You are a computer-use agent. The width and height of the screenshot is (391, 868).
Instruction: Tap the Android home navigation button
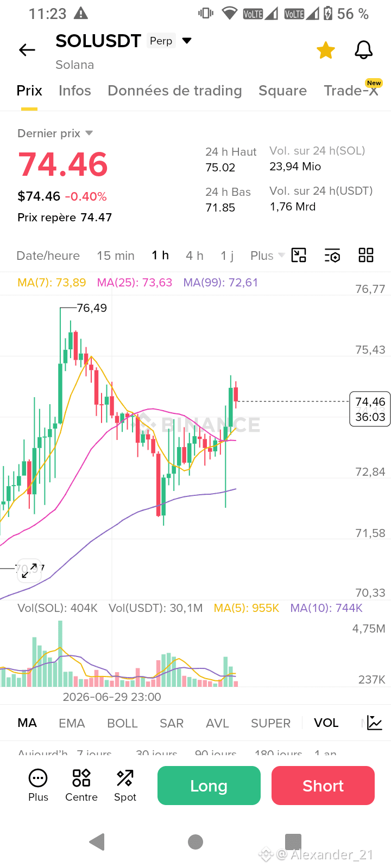point(195,842)
